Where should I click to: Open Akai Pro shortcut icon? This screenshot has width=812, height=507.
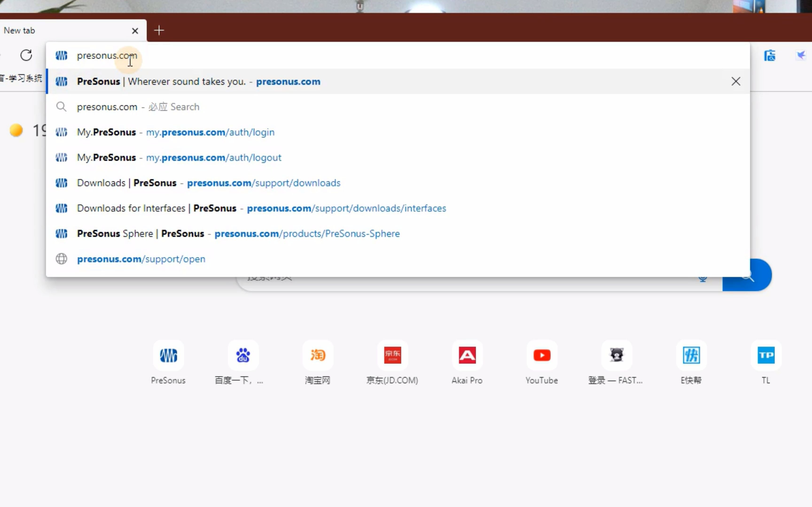[467, 355]
